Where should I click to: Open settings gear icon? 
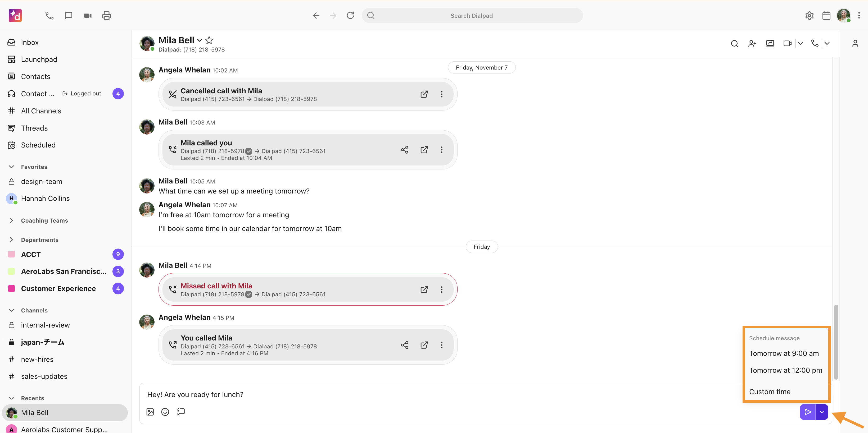pyautogui.click(x=809, y=16)
